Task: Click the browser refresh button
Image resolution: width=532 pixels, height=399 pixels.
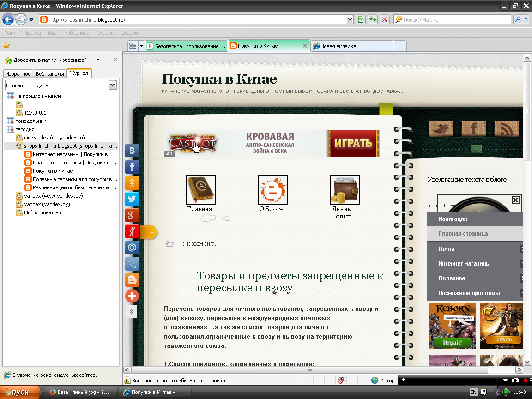Action: click(372, 20)
